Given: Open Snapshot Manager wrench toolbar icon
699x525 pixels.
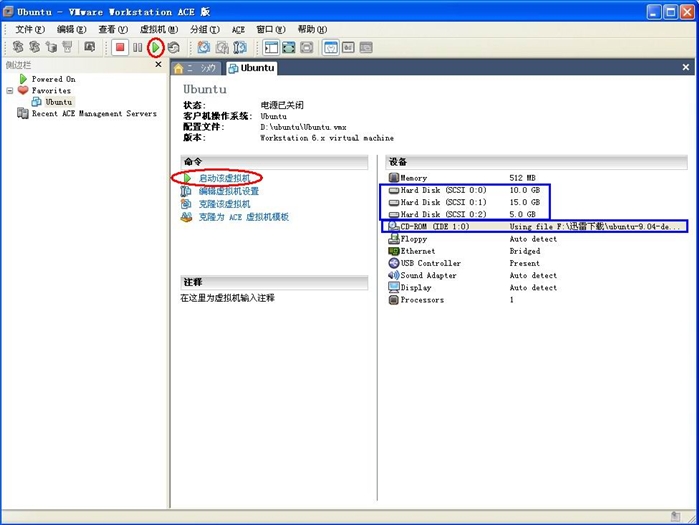Looking at the screenshot, I should point(240,47).
